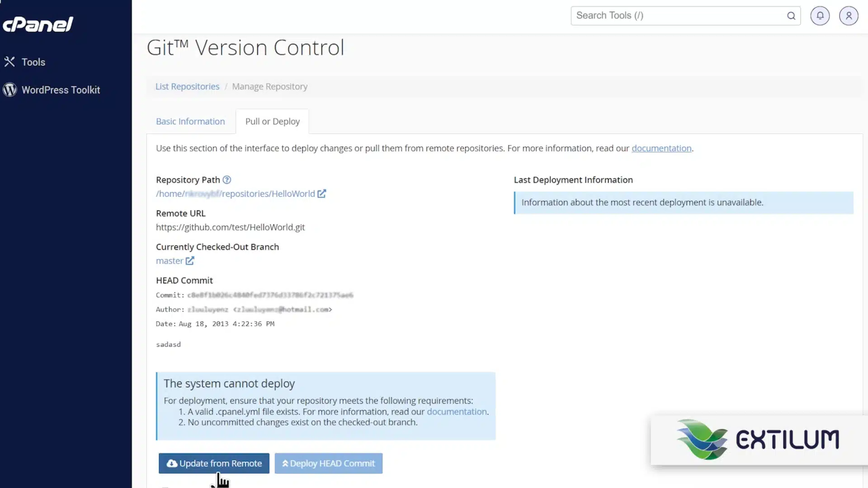868x488 pixels.
Task: Open the master branch link
Action: [x=170, y=261]
